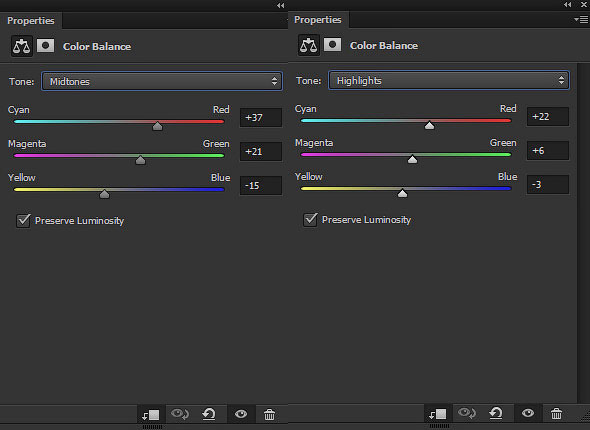Clip adjustment to layer in left panel
This screenshot has height=430, width=590.
(151, 415)
